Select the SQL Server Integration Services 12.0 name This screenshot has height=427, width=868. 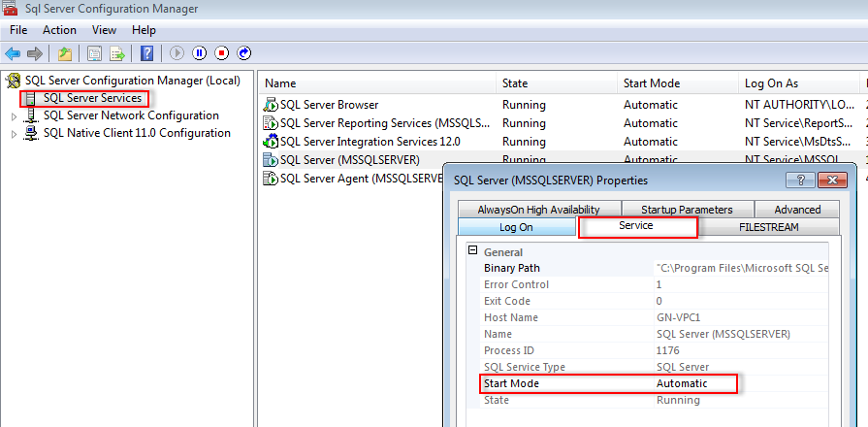(370, 142)
